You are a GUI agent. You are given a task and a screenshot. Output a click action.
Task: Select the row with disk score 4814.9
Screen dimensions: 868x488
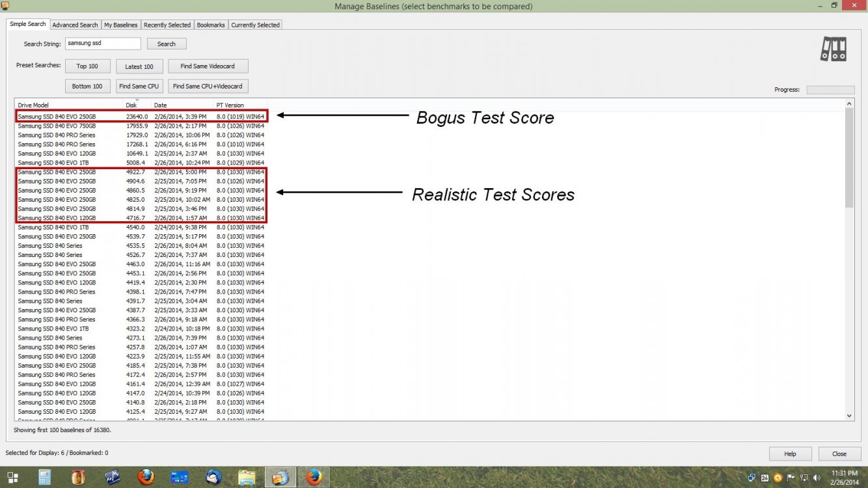(x=141, y=208)
